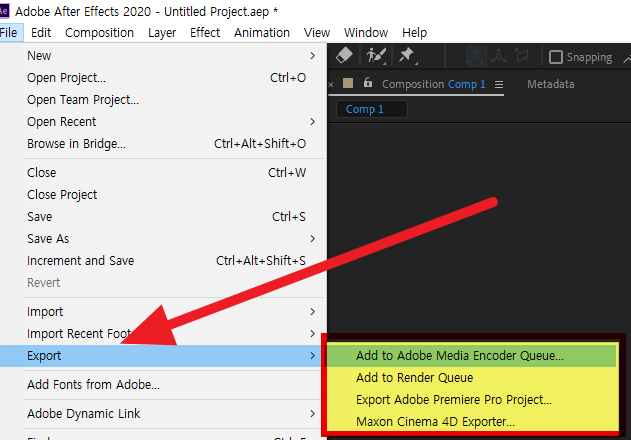Open the Effect menu
Viewport: 631px width, 440px height.
click(205, 33)
